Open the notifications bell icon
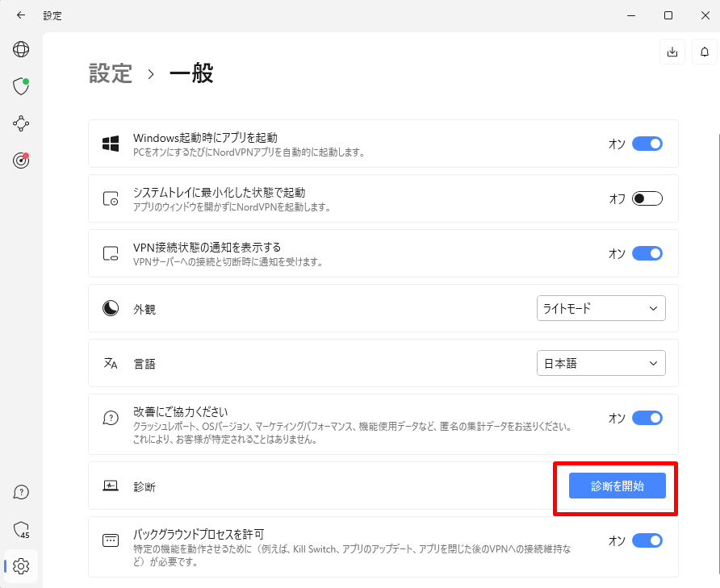Viewport: 720px width, 588px height. coord(705,52)
